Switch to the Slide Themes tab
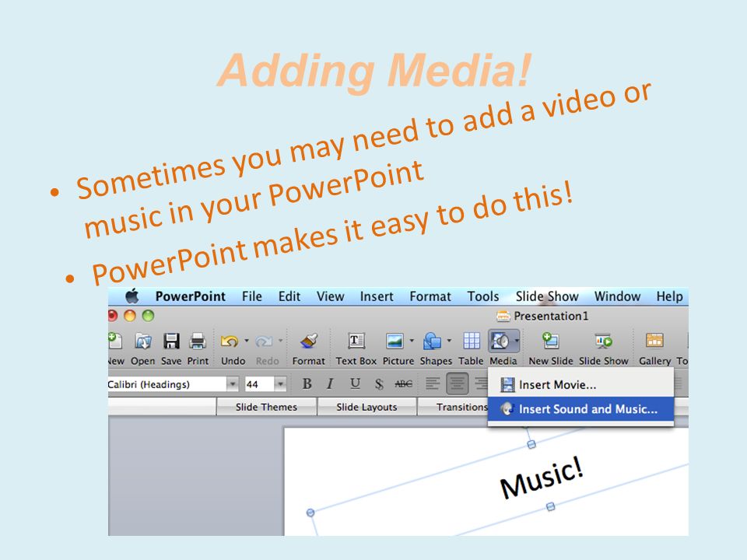Image resolution: width=747 pixels, height=560 pixels. (x=266, y=407)
